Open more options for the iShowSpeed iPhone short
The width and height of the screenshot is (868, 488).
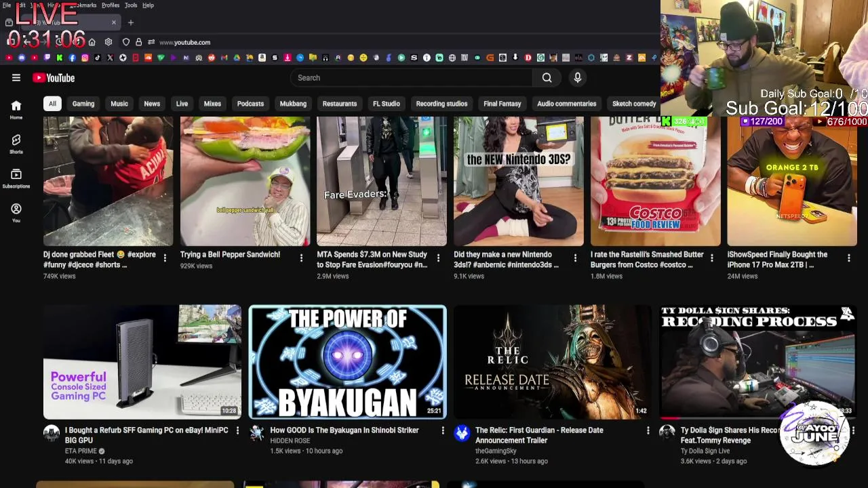click(848, 258)
